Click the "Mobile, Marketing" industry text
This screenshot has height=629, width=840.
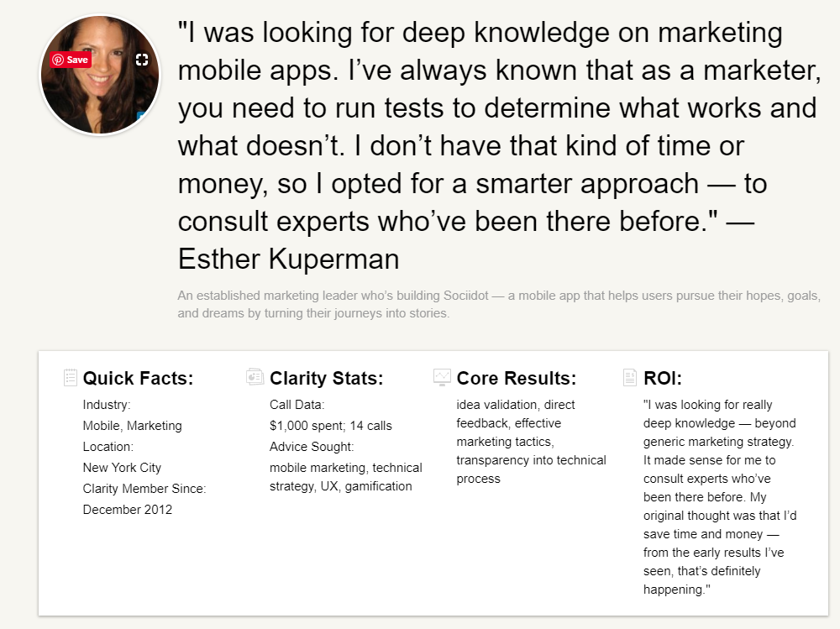(133, 426)
